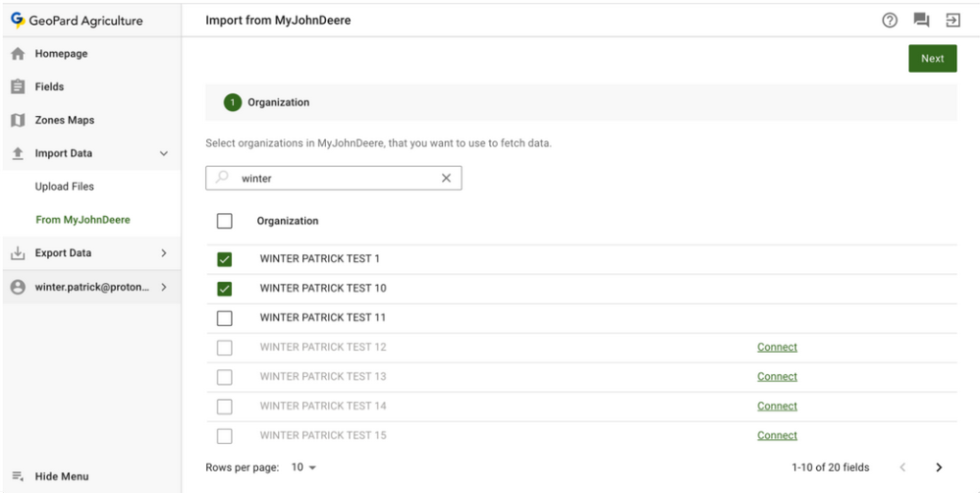Click Connect link for TEST 12

pos(777,347)
